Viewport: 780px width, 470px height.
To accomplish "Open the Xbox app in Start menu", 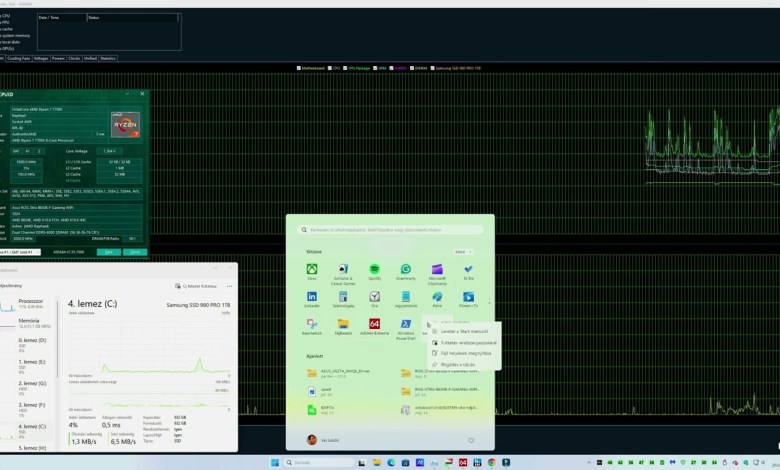I will coord(312,271).
